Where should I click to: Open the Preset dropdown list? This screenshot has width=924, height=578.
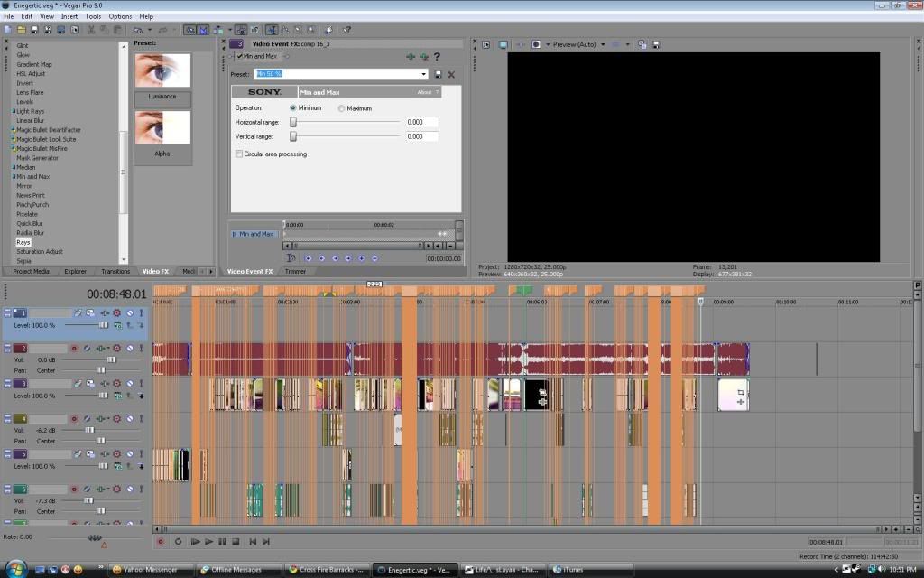click(423, 74)
